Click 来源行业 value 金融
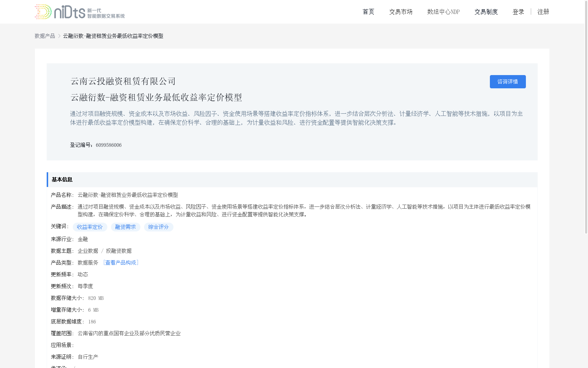The image size is (588, 368). pos(83,239)
